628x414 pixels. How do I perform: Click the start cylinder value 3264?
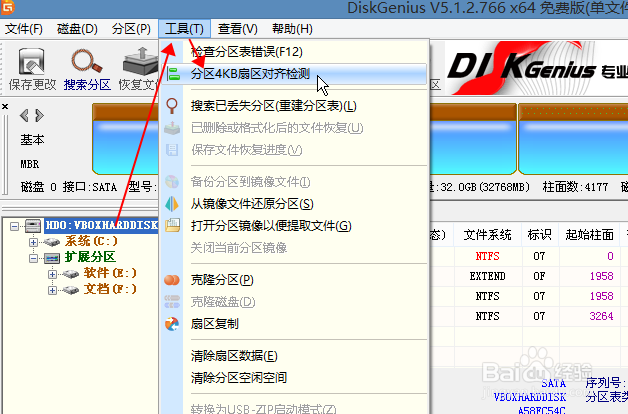click(601, 316)
